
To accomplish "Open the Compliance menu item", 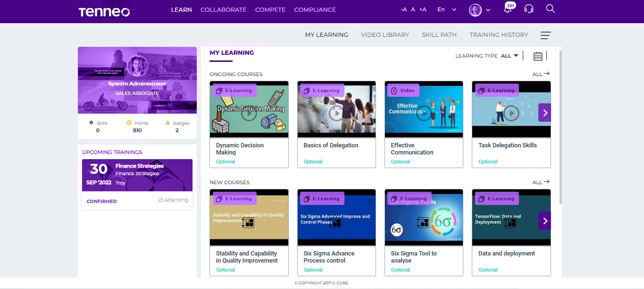I will point(315,9).
